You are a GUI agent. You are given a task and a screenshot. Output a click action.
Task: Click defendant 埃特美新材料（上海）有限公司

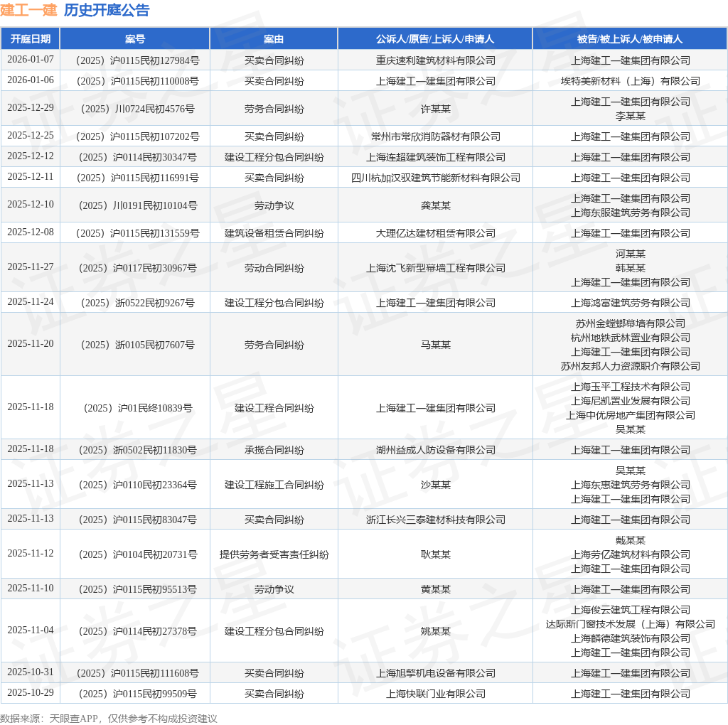click(631, 81)
